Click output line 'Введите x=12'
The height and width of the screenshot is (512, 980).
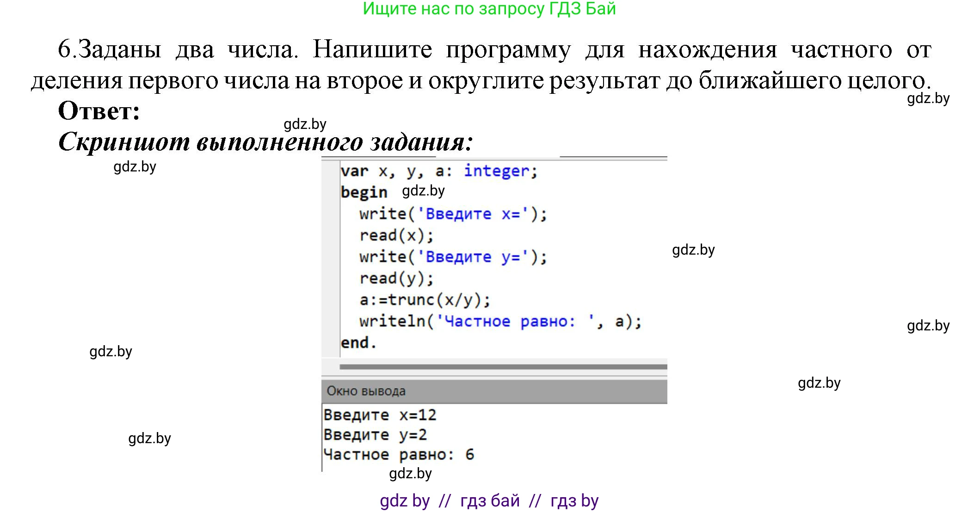tap(380, 415)
